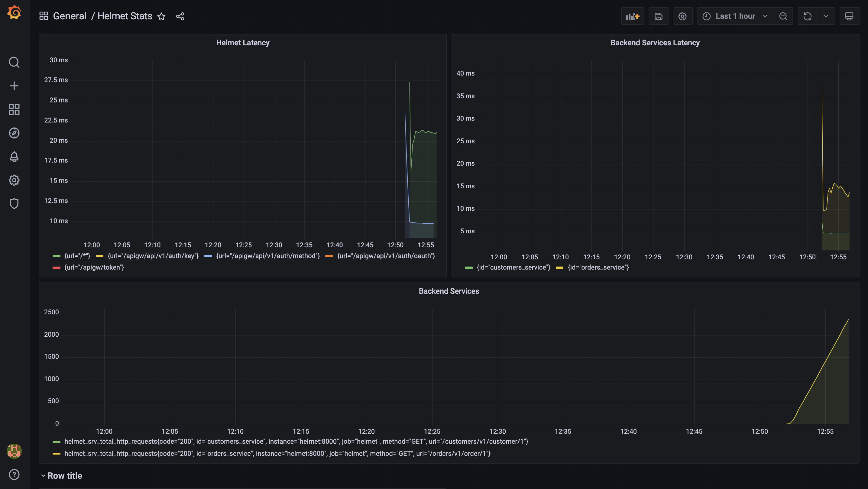
Task: Click the refresh dashboard icon
Action: coord(807,16)
